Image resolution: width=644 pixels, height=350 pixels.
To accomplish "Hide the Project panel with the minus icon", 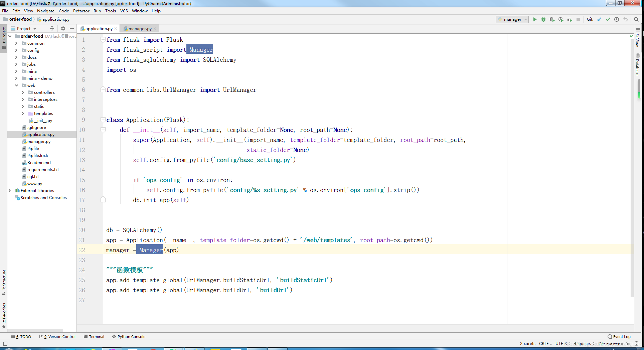I will 72,28.
